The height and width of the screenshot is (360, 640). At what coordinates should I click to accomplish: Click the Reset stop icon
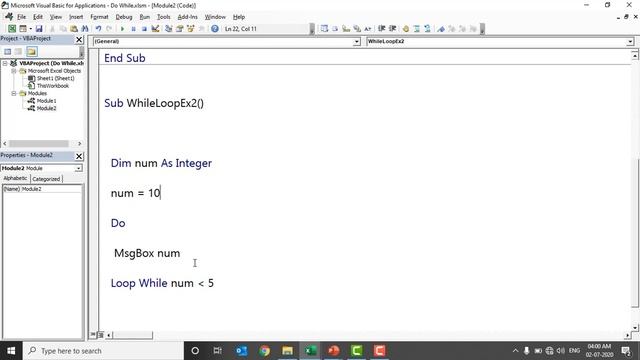point(144,29)
